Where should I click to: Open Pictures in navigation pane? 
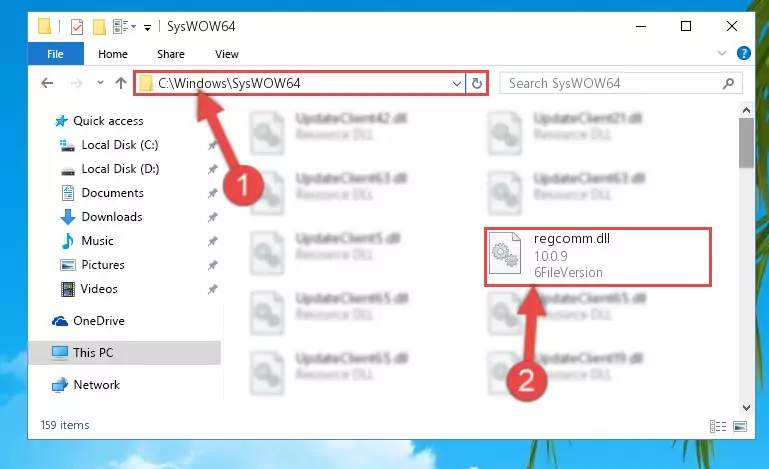tap(103, 265)
